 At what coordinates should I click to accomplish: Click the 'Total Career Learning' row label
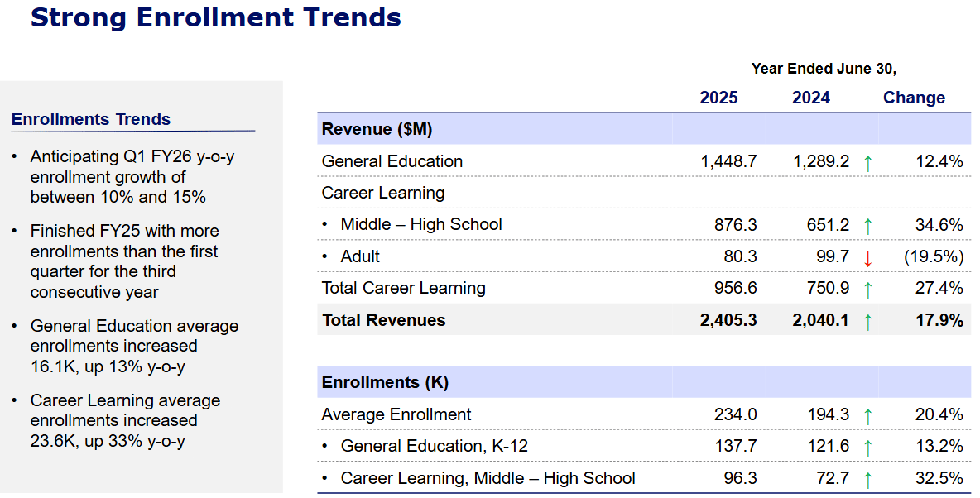(404, 288)
